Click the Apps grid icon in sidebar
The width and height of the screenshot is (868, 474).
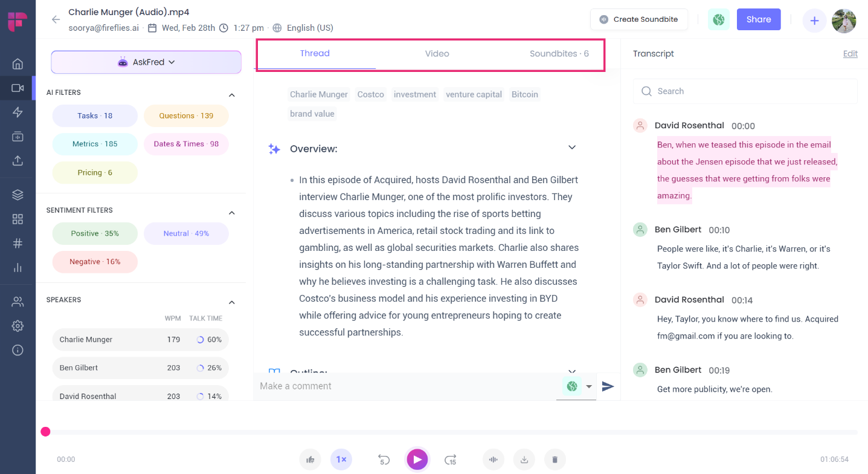tap(18, 219)
